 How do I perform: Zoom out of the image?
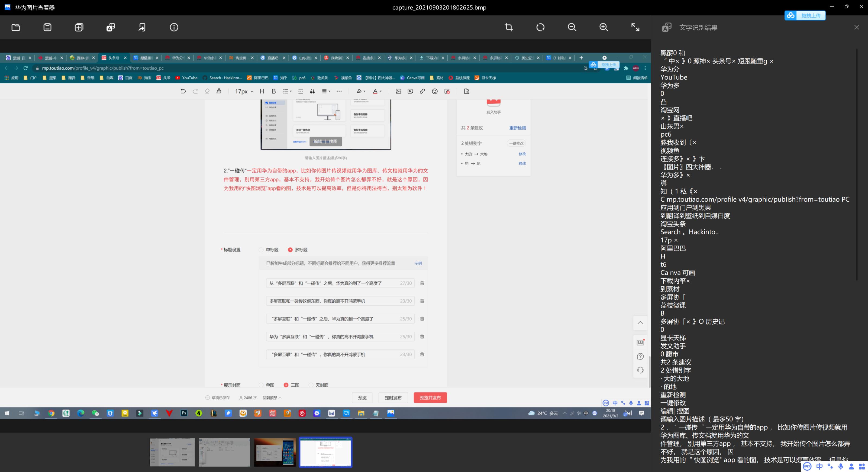pos(572,27)
